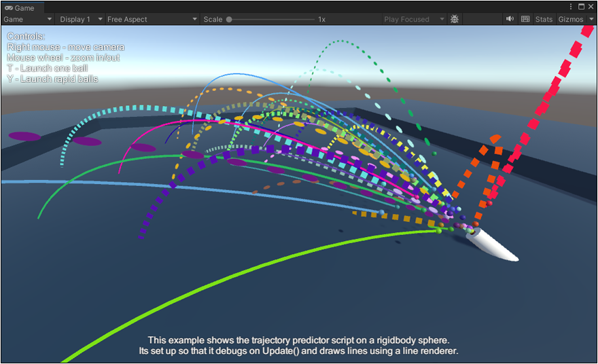Viewport: 598px width, 364px height.
Task: Click the 1x scale value text
Action: 321,20
